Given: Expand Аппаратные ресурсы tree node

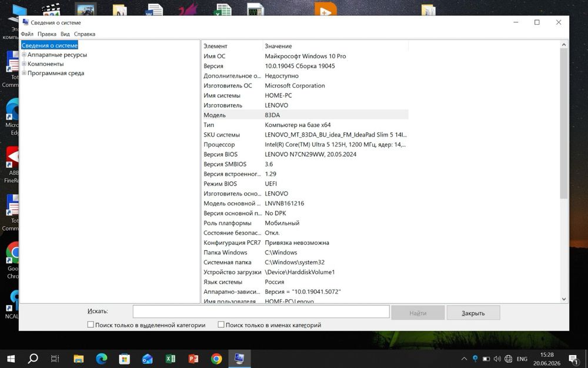Looking at the screenshot, I should point(24,54).
